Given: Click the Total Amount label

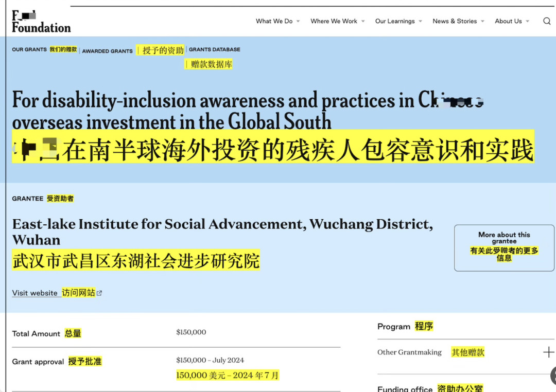Looking at the screenshot, I should (36, 333).
